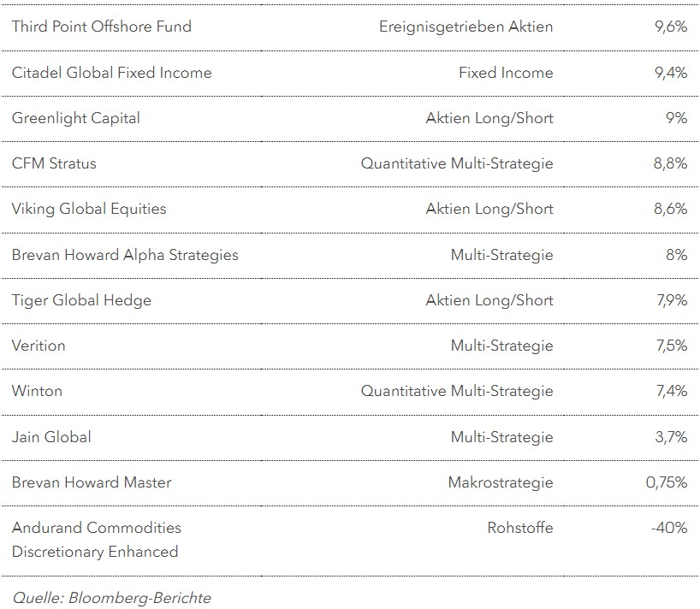Click the Ereignisgetrieben Aktien strategy cell

pos(466,27)
